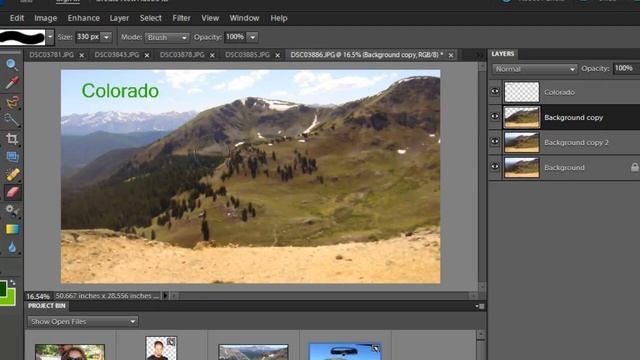Select the pink Eraser tool
The width and height of the screenshot is (640, 360).
pyautogui.click(x=12, y=192)
